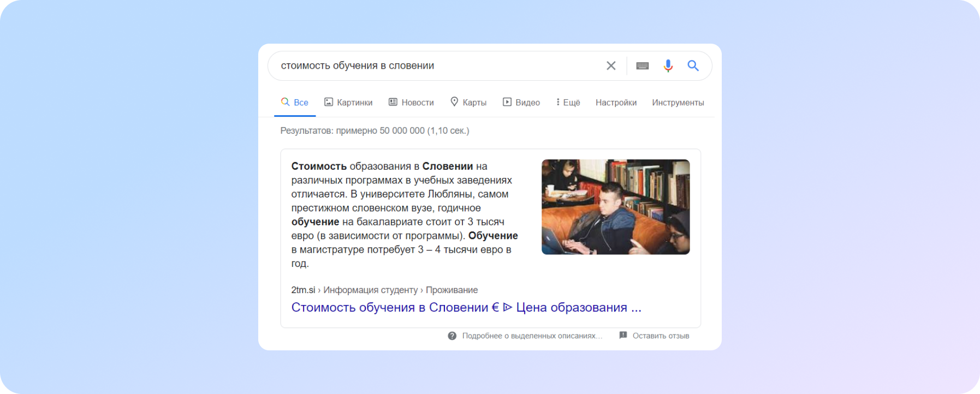Open the Новости tab
The image size is (980, 394).
click(411, 102)
